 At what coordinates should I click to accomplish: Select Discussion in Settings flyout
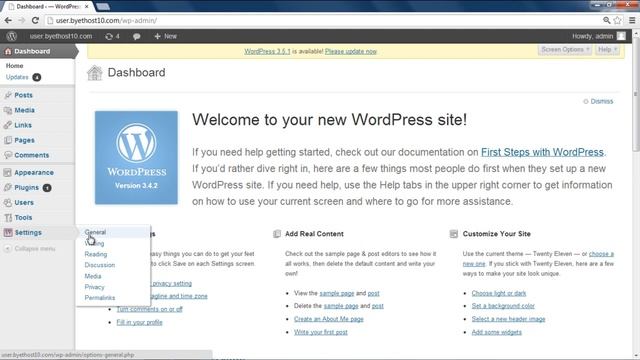pyautogui.click(x=100, y=265)
